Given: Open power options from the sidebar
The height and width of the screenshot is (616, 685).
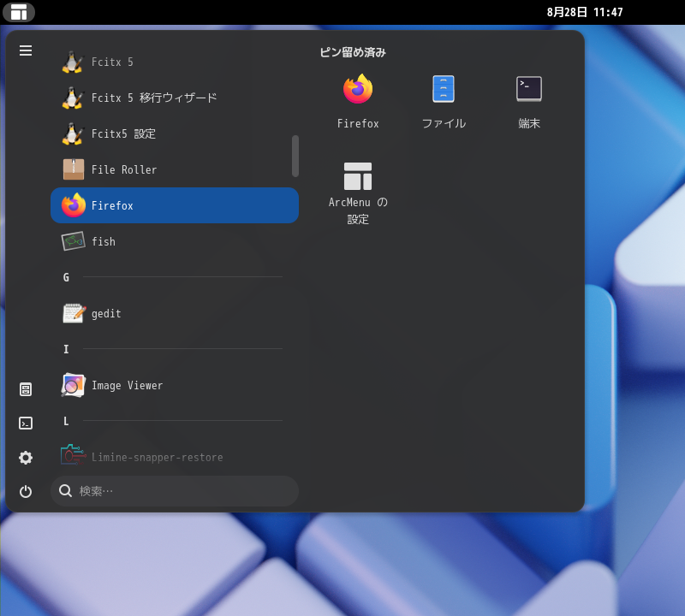Looking at the screenshot, I should (26, 492).
